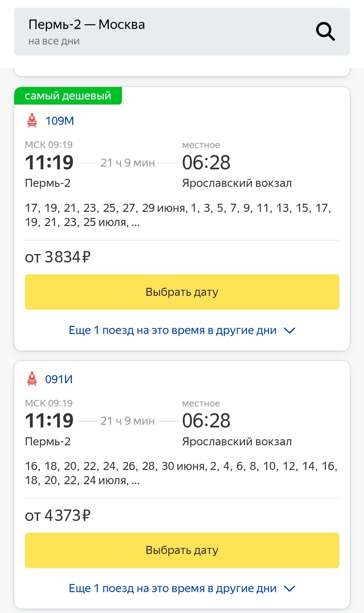Expand more trains under 109М card
This screenshot has height=613, width=364.
pos(173,330)
